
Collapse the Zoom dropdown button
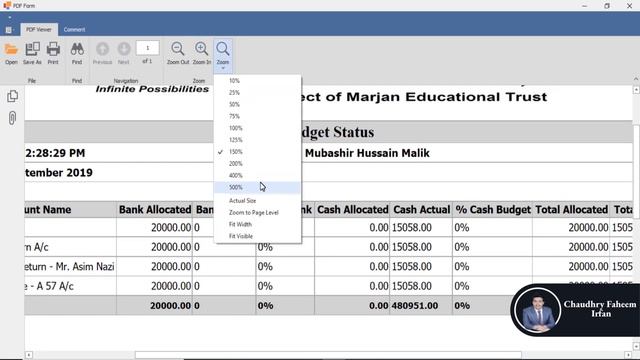[x=223, y=56]
